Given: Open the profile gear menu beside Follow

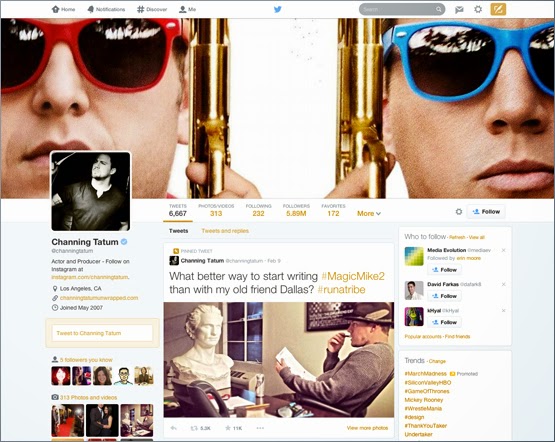Looking at the screenshot, I should point(459,212).
